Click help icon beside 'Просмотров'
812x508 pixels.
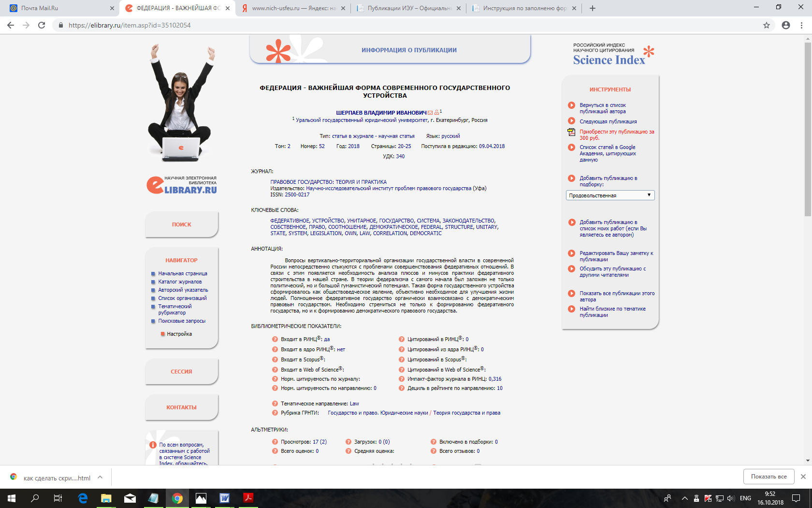click(x=275, y=442)
